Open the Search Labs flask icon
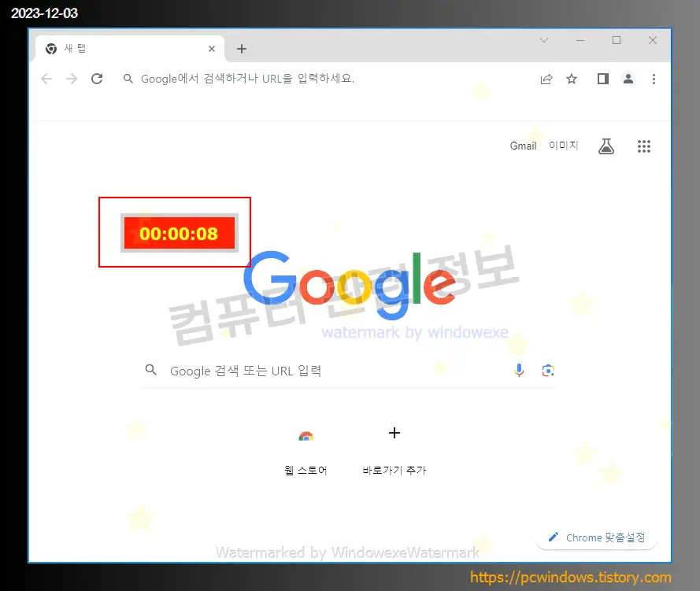This screenshot has height=591, width=700. pos(606,146)
